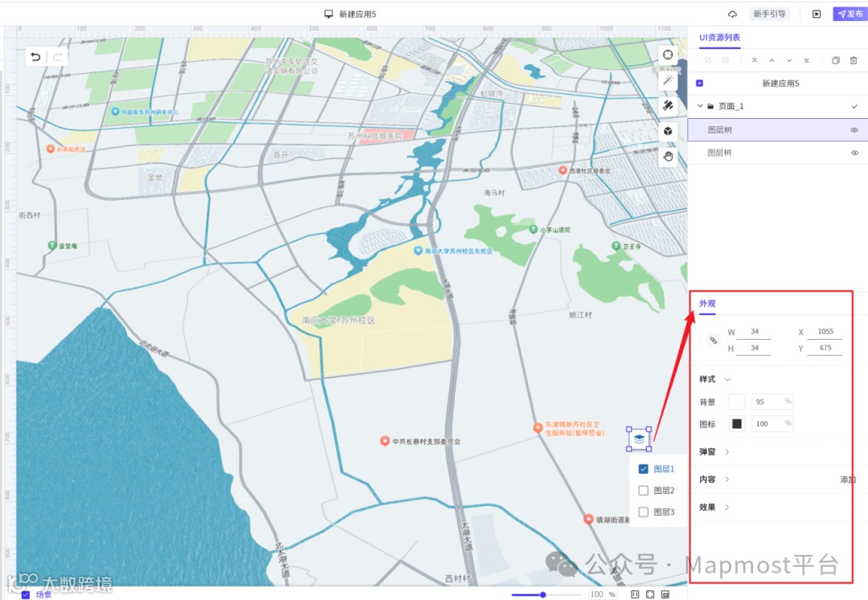Check the 图层2 checkbox
This screenshot has width=868, height=600.
(x=643, y=491)
